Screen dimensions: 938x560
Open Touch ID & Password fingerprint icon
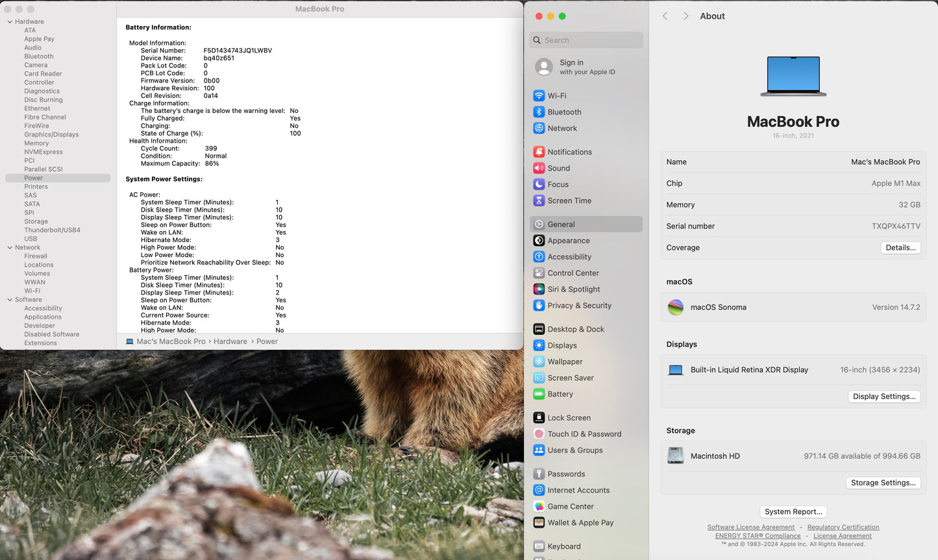pos(539,434)
